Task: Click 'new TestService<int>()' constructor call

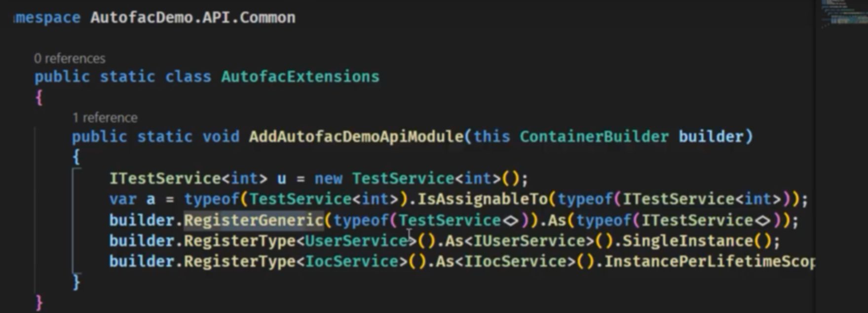Action: (421, 178)
